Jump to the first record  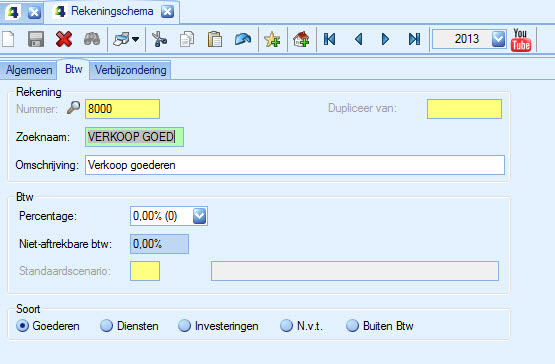coord(330,39)
